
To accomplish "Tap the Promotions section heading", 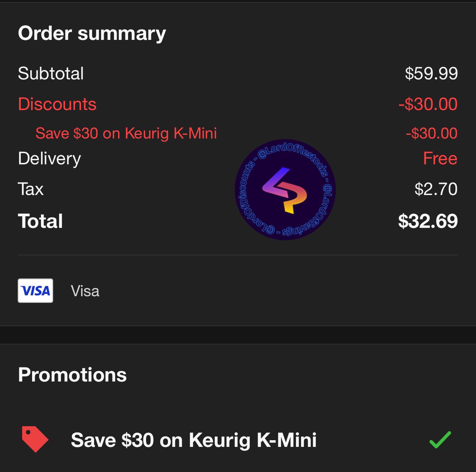I will [x=72, y=375].
